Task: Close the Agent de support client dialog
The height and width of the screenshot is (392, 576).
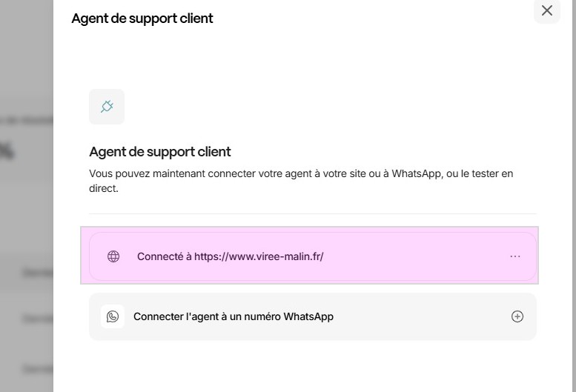Action: coord(547,10)
